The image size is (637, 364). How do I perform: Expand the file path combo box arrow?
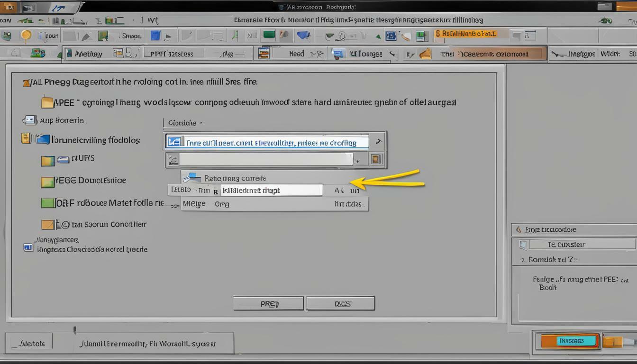point(379,141)
